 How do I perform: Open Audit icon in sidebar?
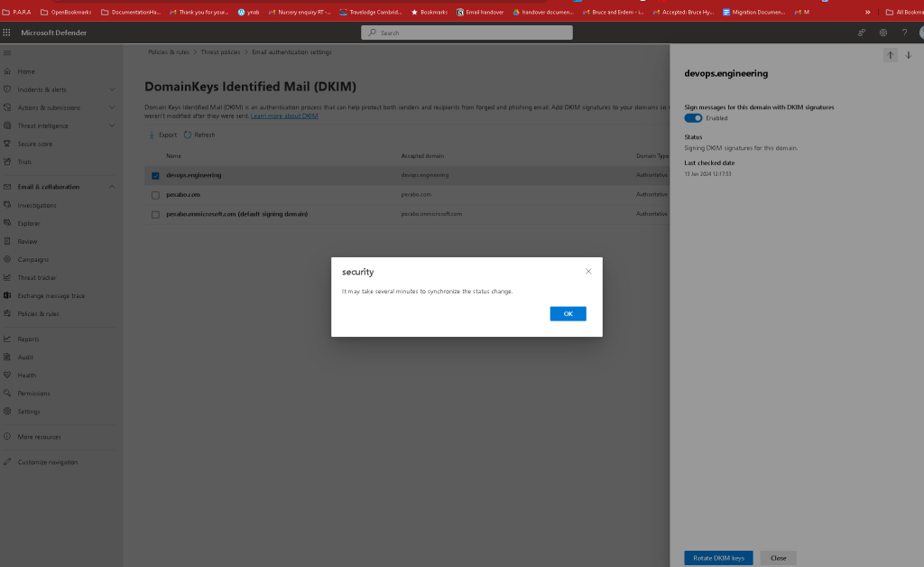[7, 358]
